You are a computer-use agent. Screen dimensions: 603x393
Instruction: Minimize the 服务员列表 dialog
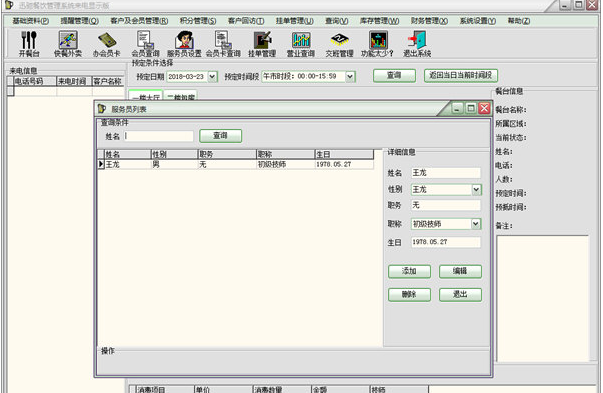tap(457, 109)
